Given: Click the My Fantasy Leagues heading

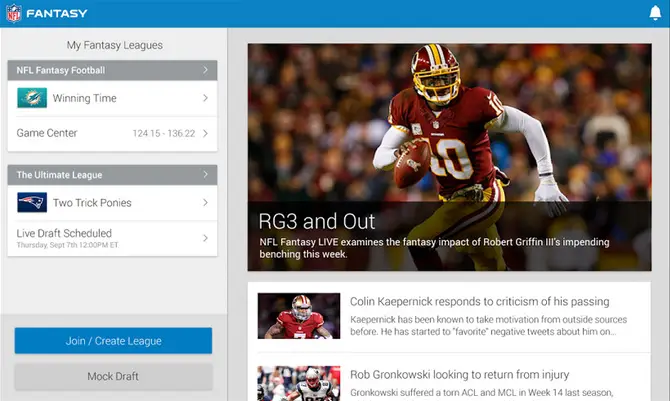Looking at the screenshot, I should 115,45.
